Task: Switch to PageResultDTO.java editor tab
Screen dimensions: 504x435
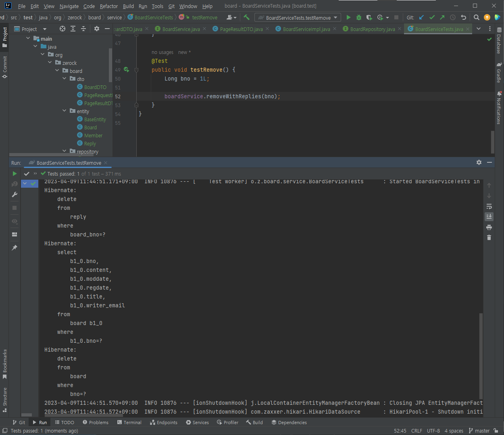Action: [241, 29]
